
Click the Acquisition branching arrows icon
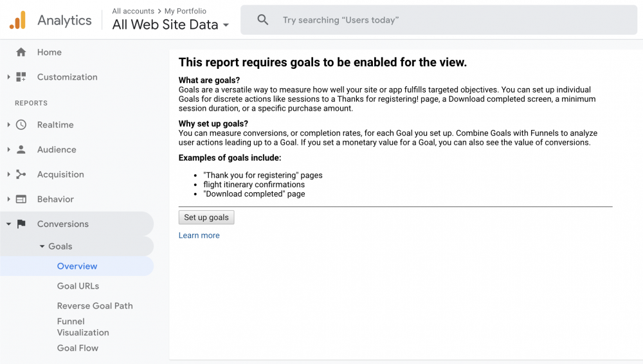point(21,174)
